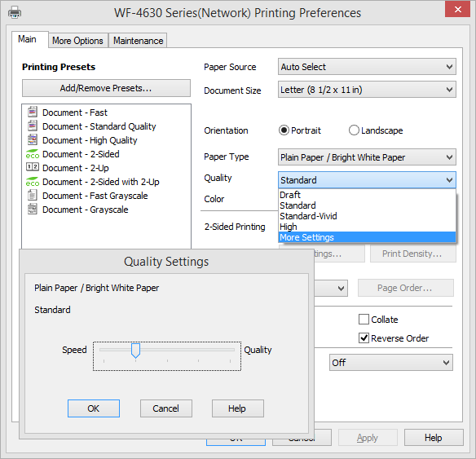Click the eco icon for Document - 2-Sided
The height and width of the screenshot is (459, 476).
[33, 154]
